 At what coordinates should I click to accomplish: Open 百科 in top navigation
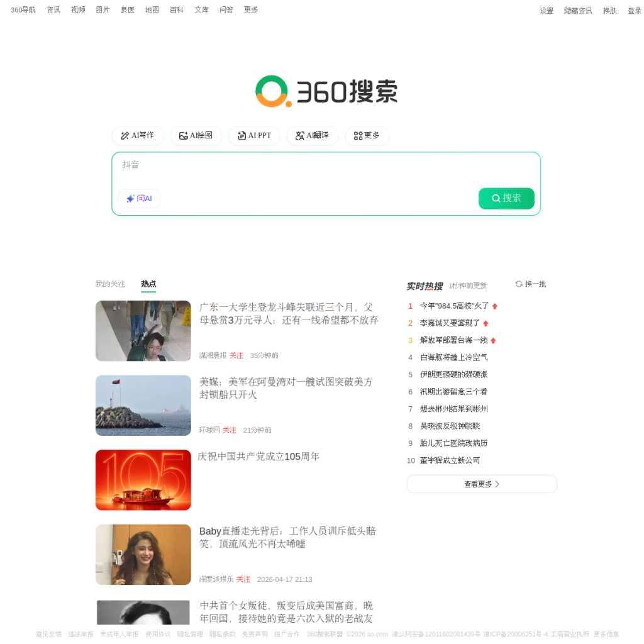tap(177, 10)
